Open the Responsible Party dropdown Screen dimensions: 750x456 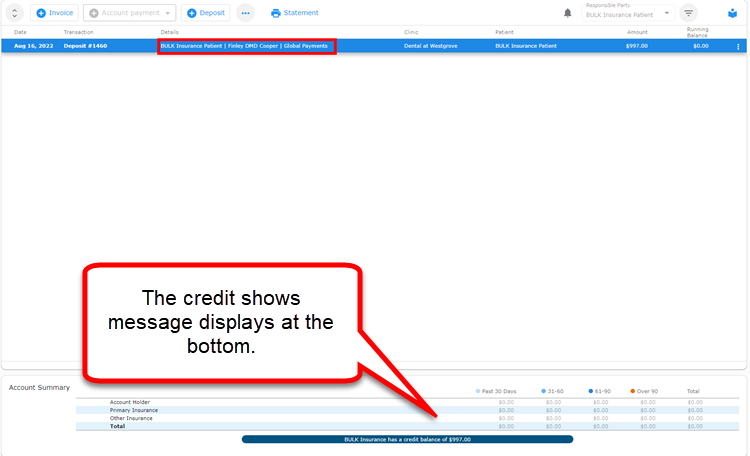(628, 13)
